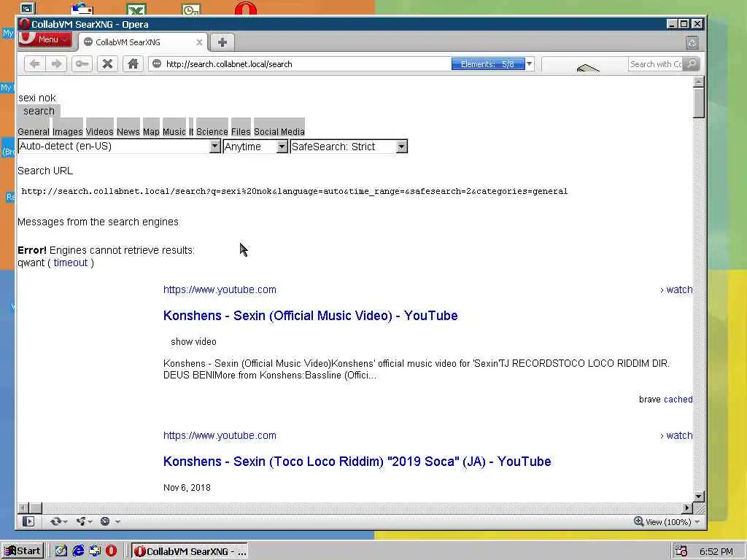The height and width of the screenshot is (560, 747).
Task: Click the zoom magnifier View icon
Action: coord(638,521)
